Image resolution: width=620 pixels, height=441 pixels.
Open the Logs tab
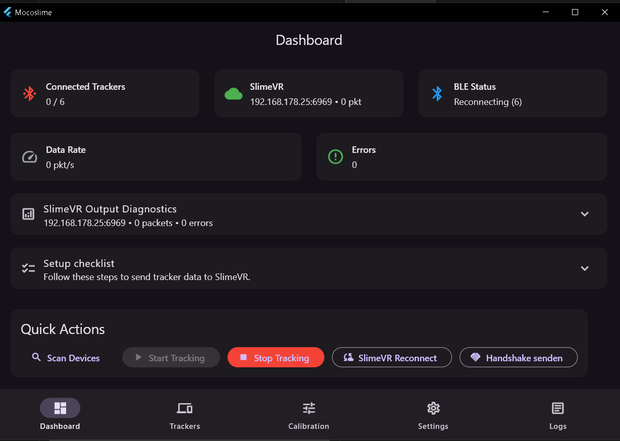[558, 414]
